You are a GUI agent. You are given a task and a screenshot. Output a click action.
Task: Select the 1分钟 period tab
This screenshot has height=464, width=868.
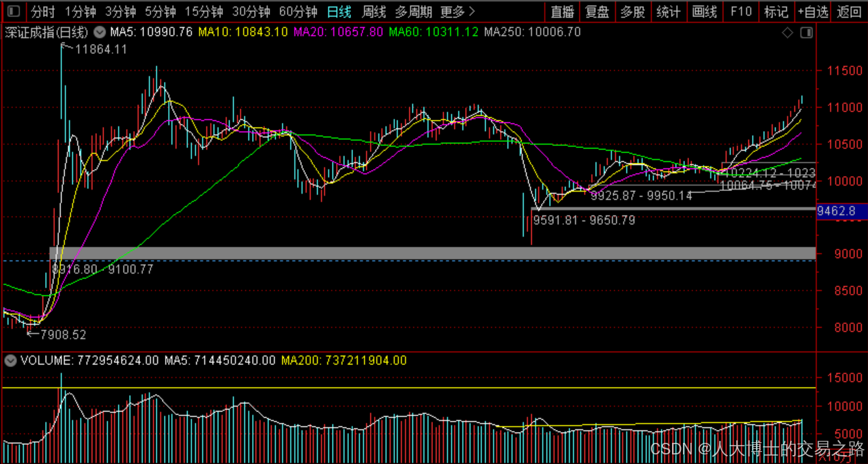[x=80, y=12]
